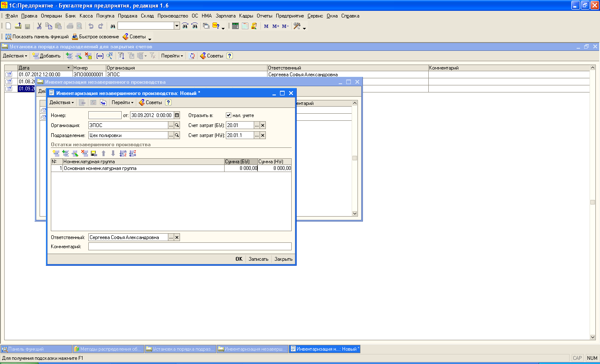
Task: Click the Дата column header in the list
Action: (x=45, y=68)
